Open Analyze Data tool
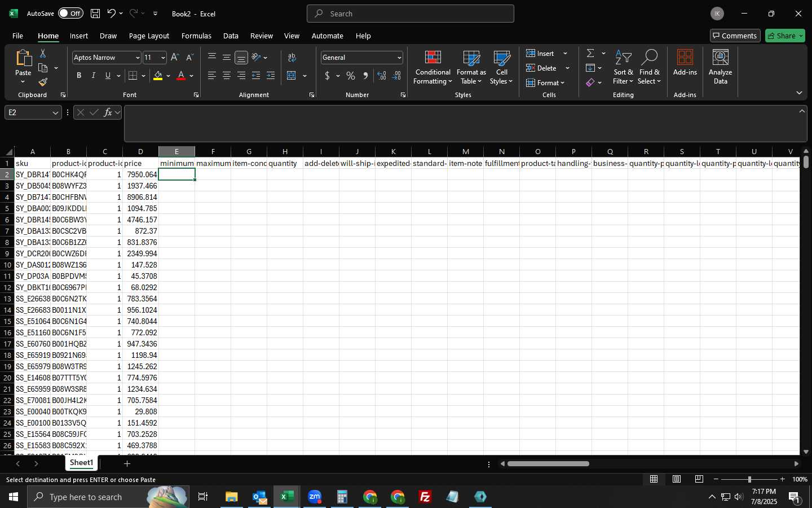Image resolution: width=812 pixels, height=508 pixels. [x=720, y=68]
